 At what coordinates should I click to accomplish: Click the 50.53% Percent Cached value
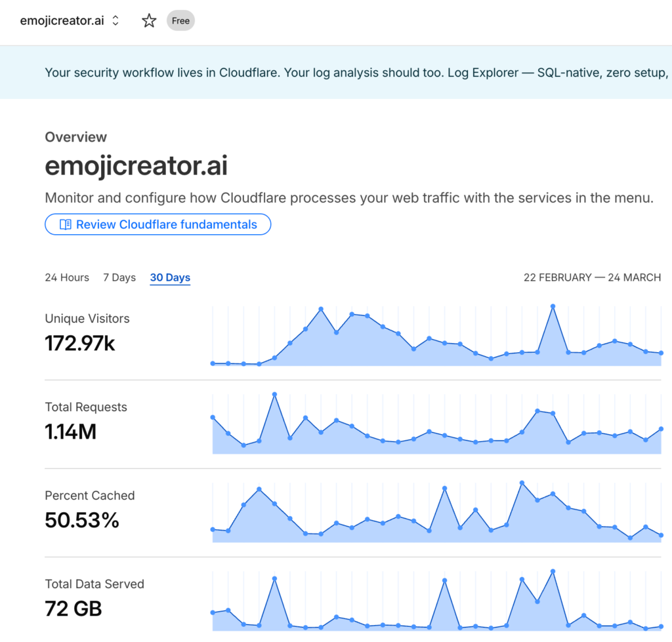point(82,520)
